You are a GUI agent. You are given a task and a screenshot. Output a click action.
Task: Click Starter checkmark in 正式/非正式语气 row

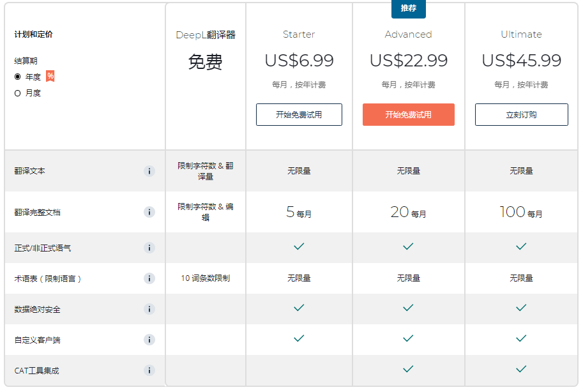point(299,246)
